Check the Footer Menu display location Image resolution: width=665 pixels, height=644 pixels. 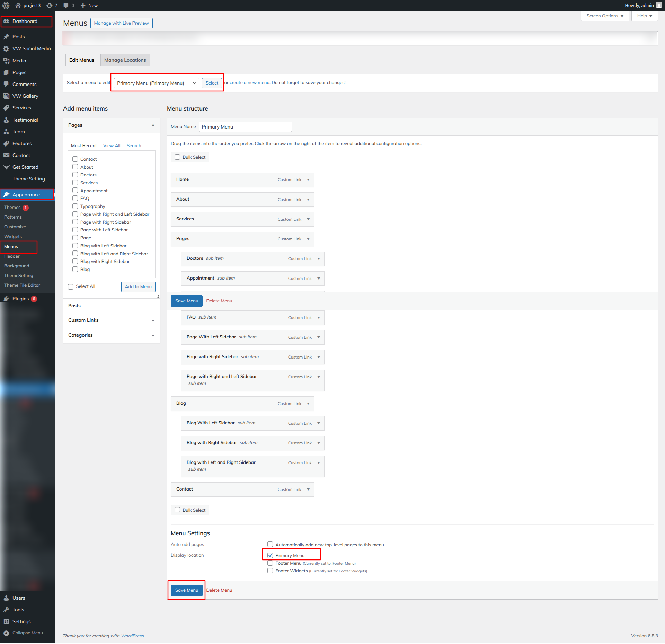(x=270, y=563)
